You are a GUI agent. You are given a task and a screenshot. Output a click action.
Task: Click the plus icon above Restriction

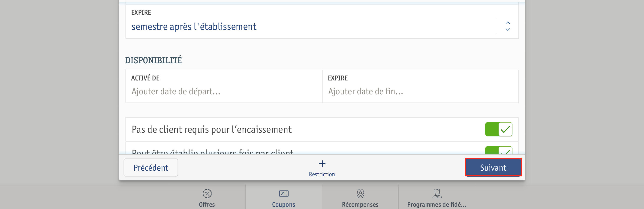[322, 164]
